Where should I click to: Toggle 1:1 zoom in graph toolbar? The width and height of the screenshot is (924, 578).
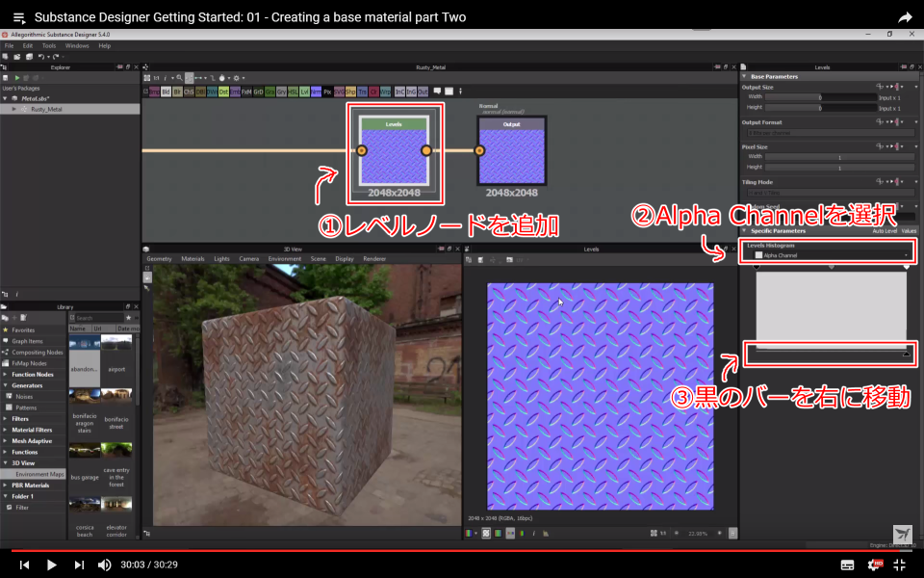tap(156, 78)
